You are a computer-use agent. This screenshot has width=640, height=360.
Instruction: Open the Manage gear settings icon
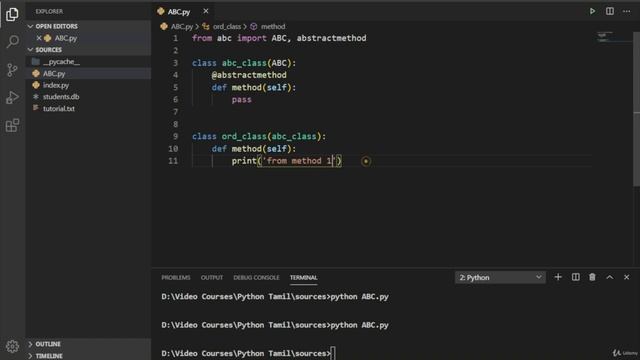(x=12, y=346)
